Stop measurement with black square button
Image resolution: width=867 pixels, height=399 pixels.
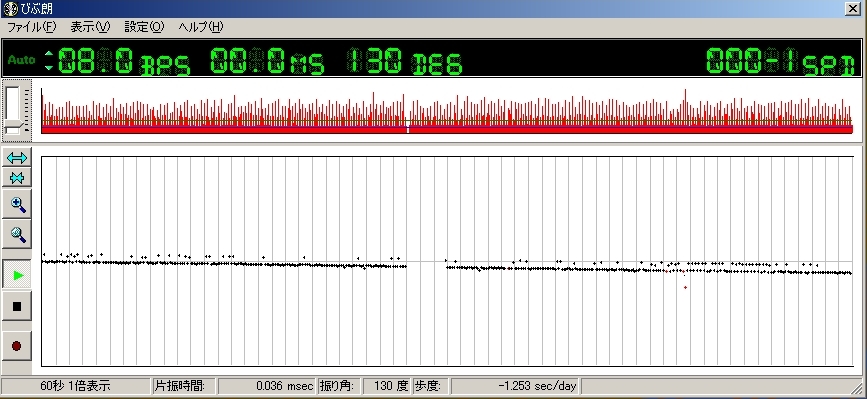coord(17,306)
